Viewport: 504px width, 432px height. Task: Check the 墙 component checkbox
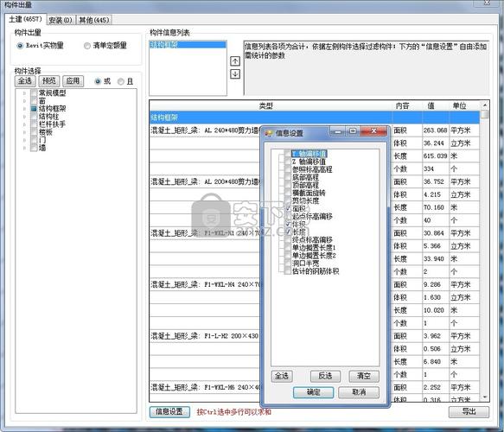[x=34, y=148]
